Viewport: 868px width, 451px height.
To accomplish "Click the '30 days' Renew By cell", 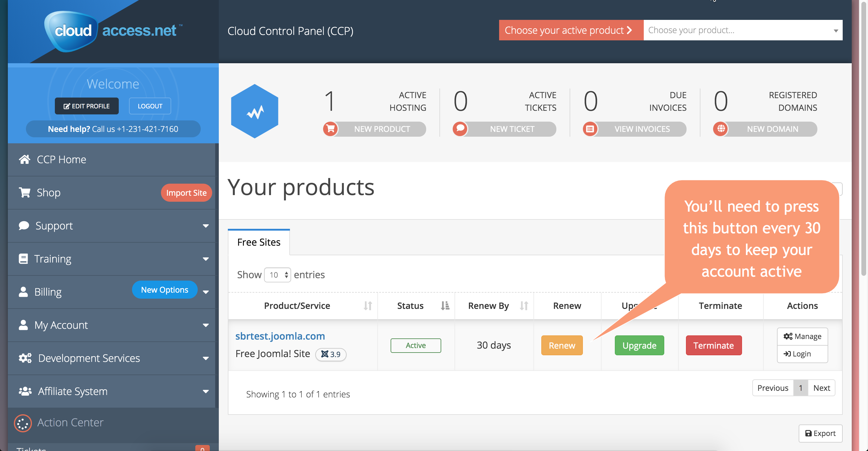I will click(x=494, y=345).
